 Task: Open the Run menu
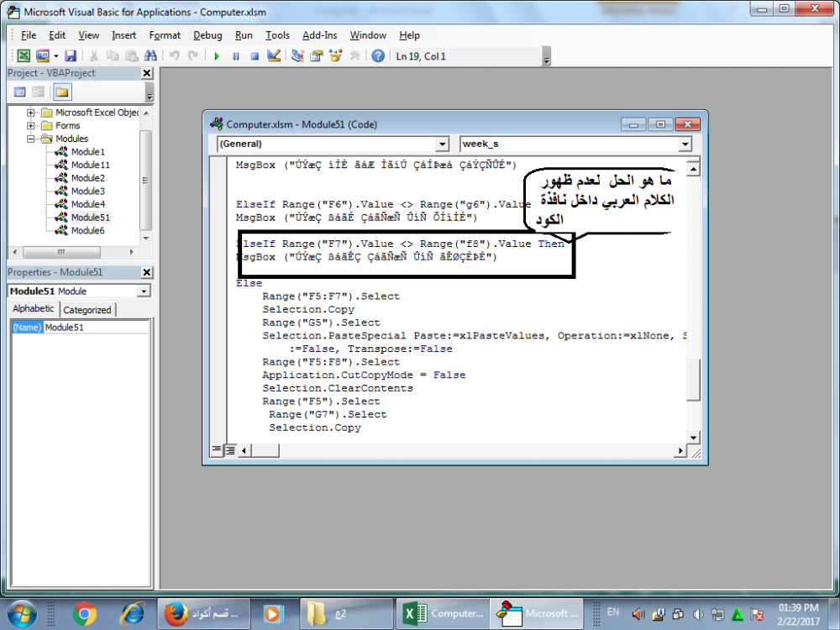[244, 35]
